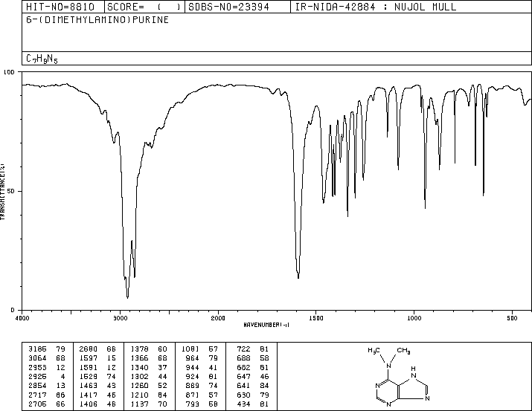Click the SDBS-NO=23394 identifier
Screen dimensions: 532x411
pos(228,7)
